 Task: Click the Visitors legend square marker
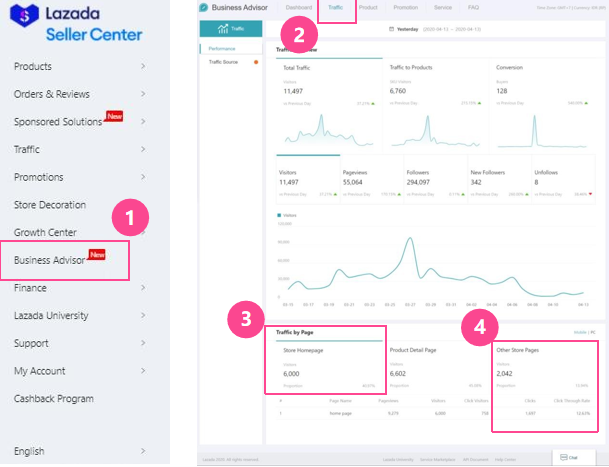279,215
